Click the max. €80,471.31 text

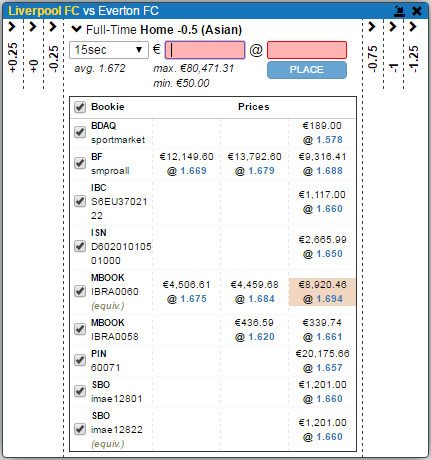[x=194, y=68]
